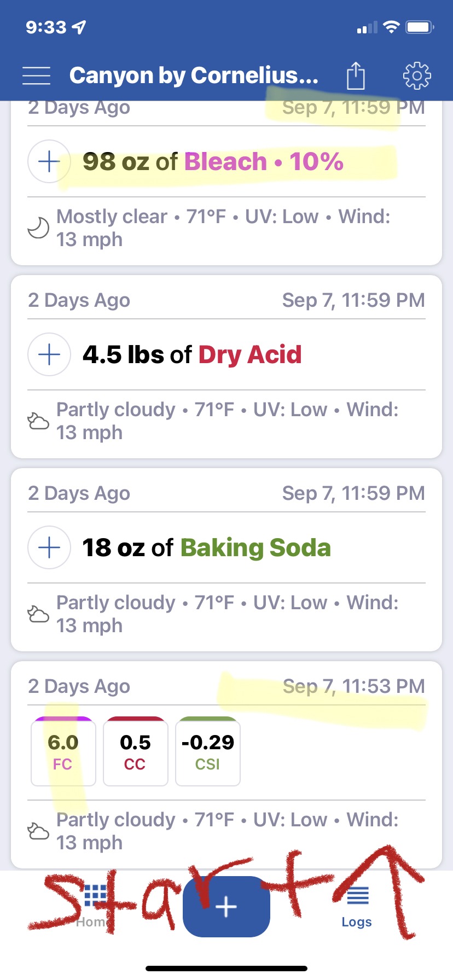Switch to the Home tab

coord(94,908)
